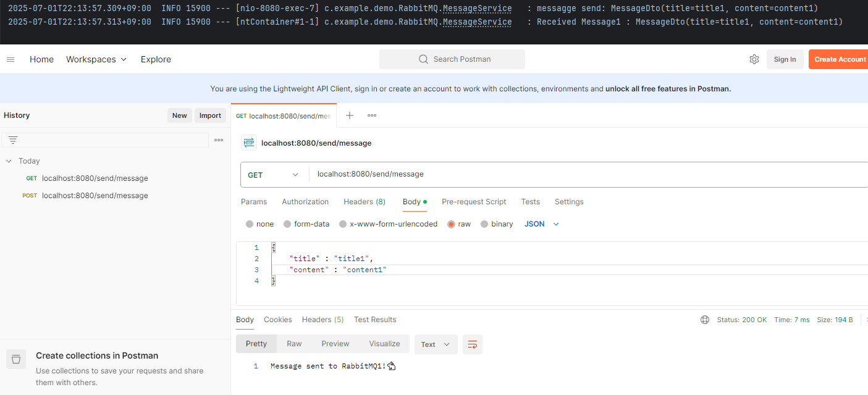Click MessageService link in Received Message1 log line
This screenshot has width=868, height=395.
click(x=477, y=22)
